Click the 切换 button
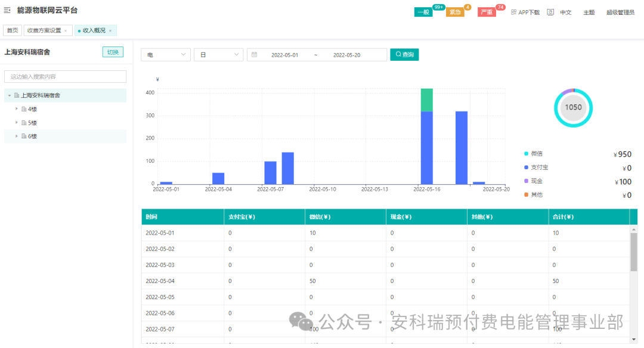The width and height of the screenshot is (644, 348). click(x=113, y=52)
